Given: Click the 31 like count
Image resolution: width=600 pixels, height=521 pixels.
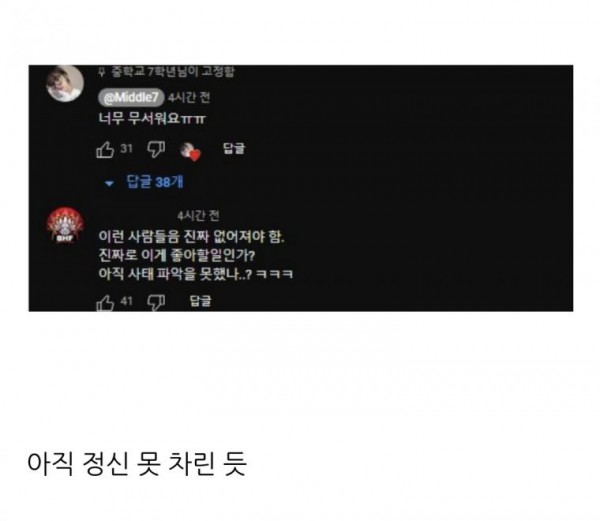Looking at the screenshot, I should pyautogui.click(x=126, y=148).
